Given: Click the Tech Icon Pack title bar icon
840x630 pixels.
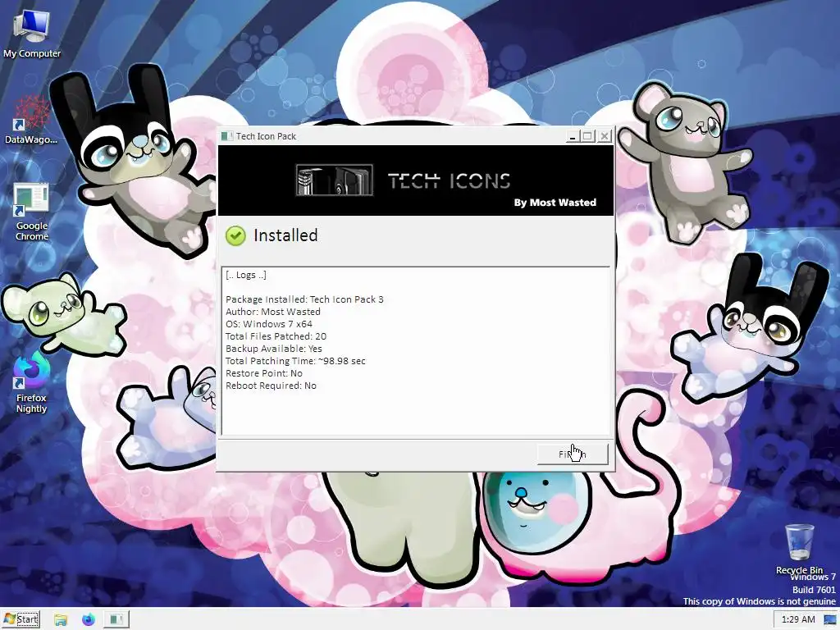Looking at the screenshot, I should 227,136.
